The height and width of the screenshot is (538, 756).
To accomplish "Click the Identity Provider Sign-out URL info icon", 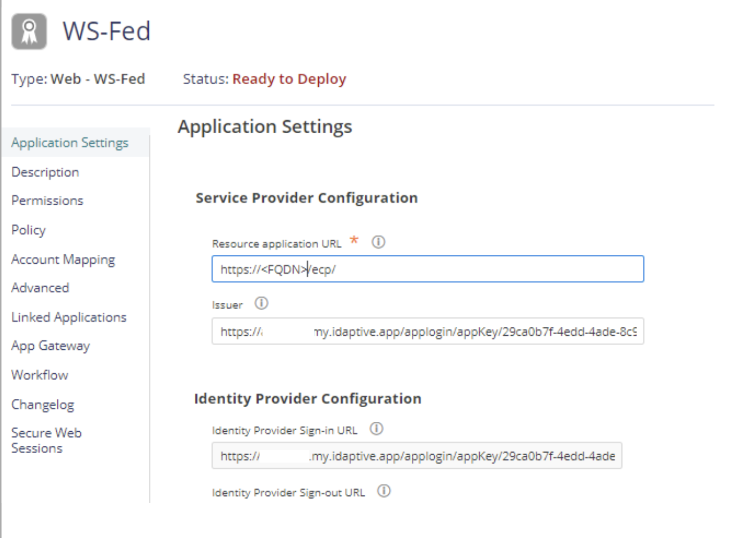I will (384, 491).
